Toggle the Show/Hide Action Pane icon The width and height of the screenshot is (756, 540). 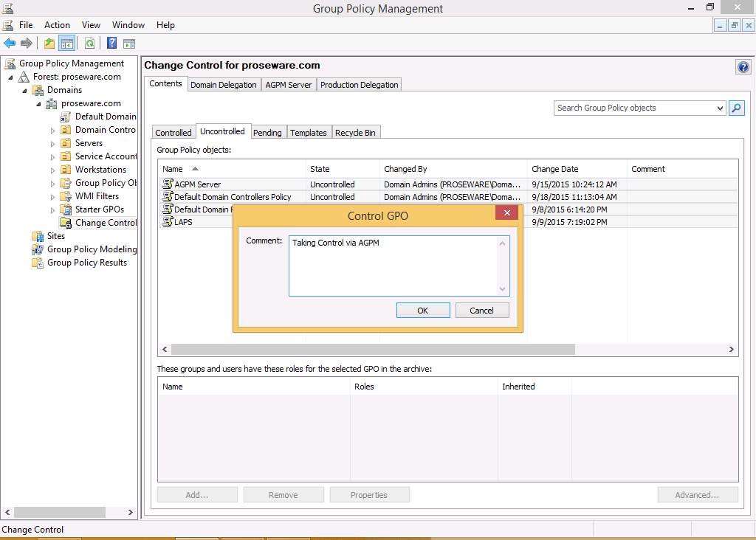click(129, 44)
